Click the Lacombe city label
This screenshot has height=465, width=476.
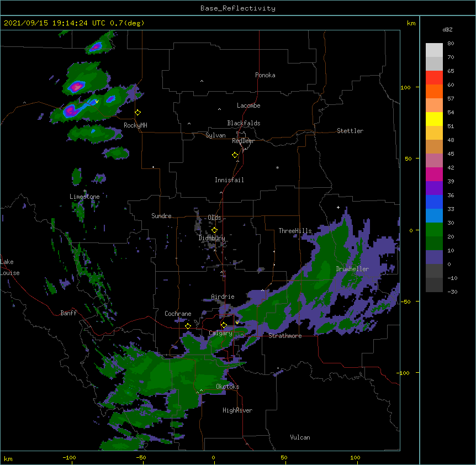248,105
